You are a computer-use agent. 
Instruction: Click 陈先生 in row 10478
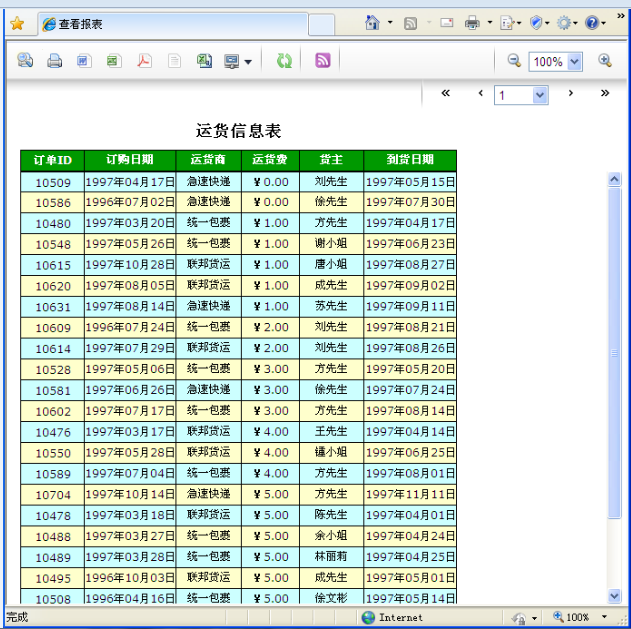331,515
